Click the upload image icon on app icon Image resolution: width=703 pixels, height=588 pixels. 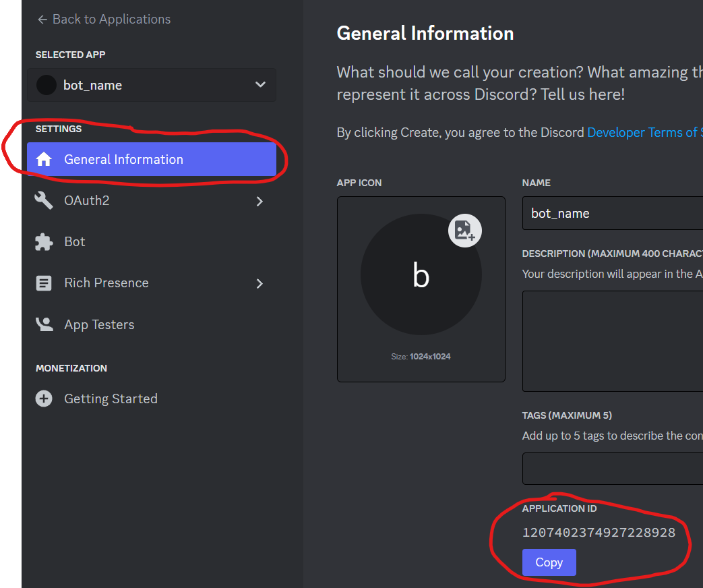coord(465,231)
